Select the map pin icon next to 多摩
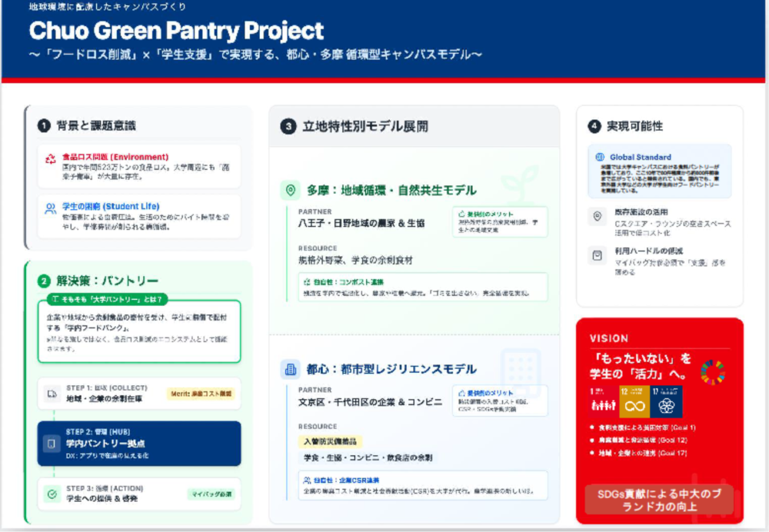769x532 pixels. [290, 190]
